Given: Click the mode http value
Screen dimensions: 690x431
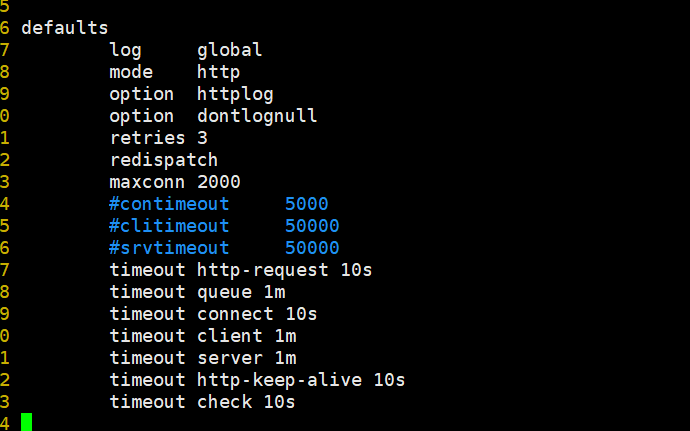Looking at the screenshot, I should pyautogui.click(x=218, y=72).
